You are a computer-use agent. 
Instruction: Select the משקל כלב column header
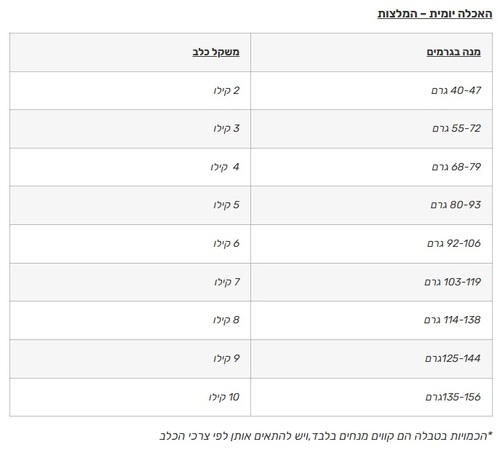pyautogui.click(x=130, y=52)
